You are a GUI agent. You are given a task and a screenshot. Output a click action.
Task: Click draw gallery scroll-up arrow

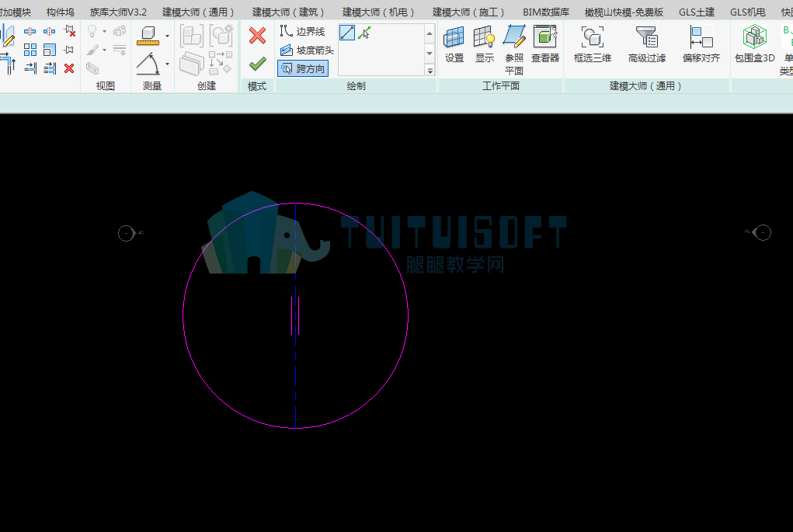coord(430,34)
